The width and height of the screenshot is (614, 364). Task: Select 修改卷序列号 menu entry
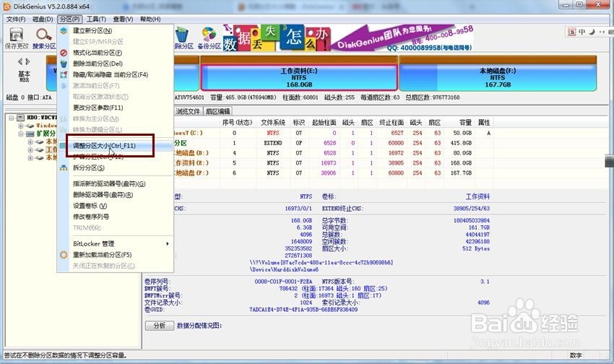pyautogui.click(x=91, y=217)
